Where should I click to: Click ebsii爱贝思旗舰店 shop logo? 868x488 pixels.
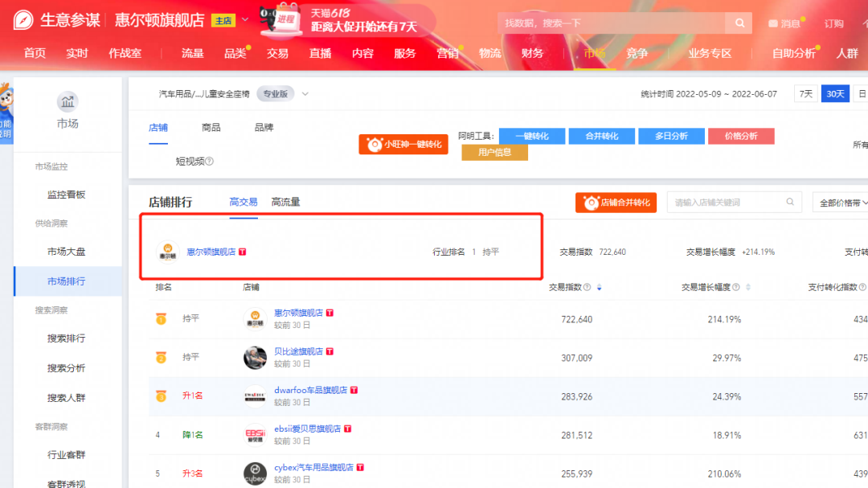coord(255,435)
